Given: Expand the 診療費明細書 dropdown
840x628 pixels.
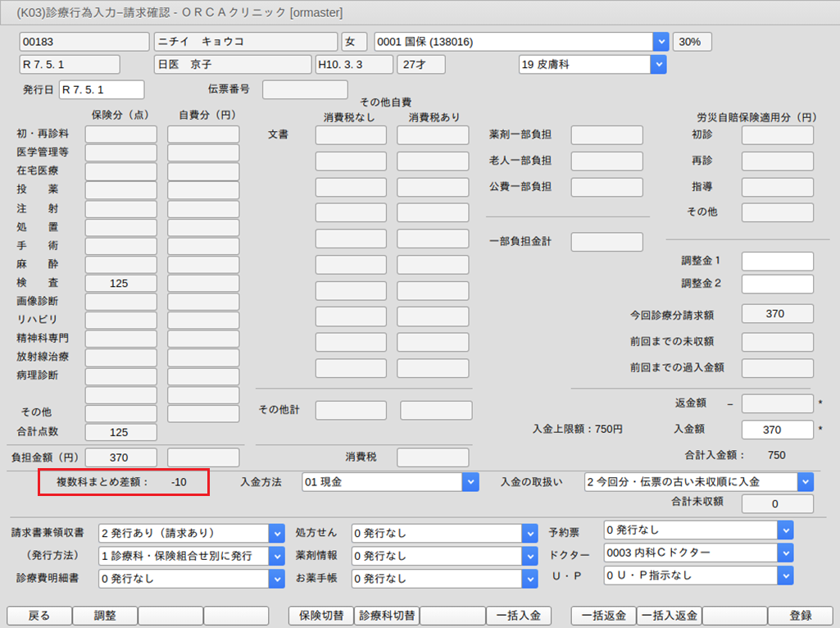Looking at the screenshot, I should [276, 579].
